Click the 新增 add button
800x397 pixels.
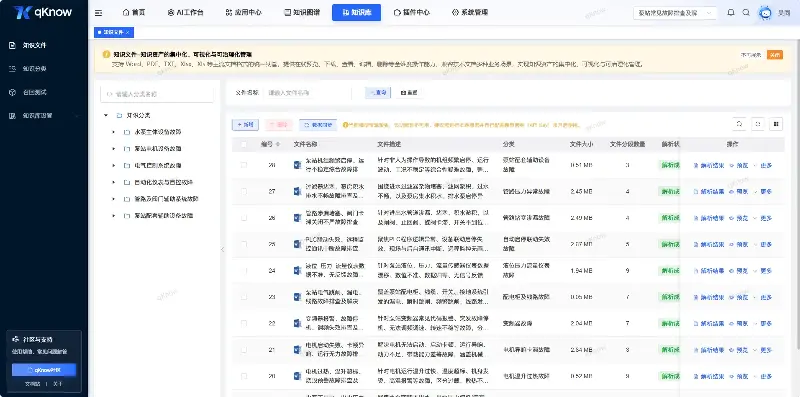(x=245, y=125)
